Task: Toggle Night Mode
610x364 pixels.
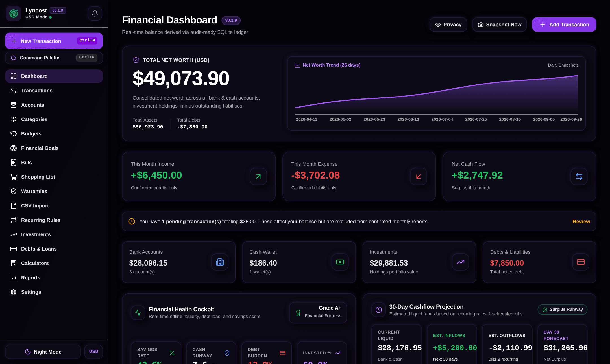Action: [x=43, y=352]
